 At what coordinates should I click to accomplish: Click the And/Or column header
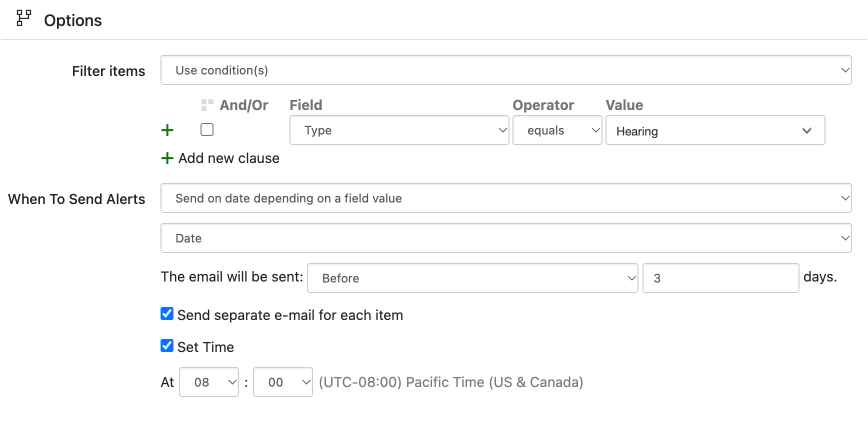pos(244,105)
